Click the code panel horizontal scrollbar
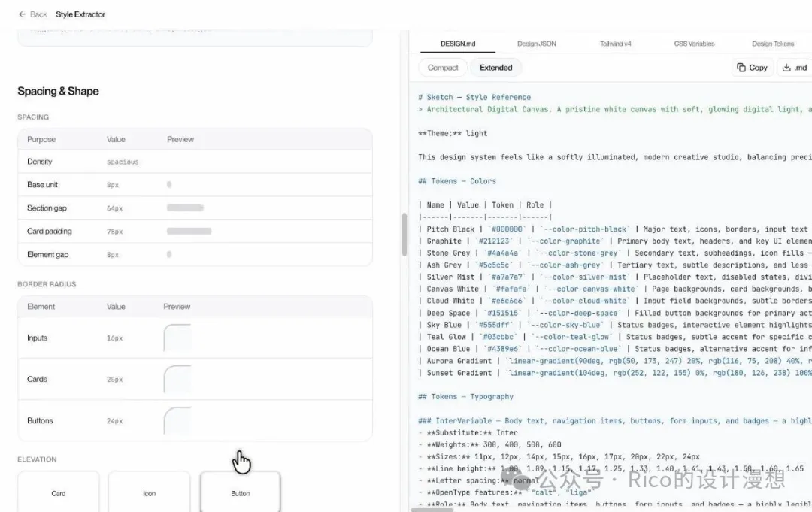Viewport: 812px width, 512px height. click(432, 510)
